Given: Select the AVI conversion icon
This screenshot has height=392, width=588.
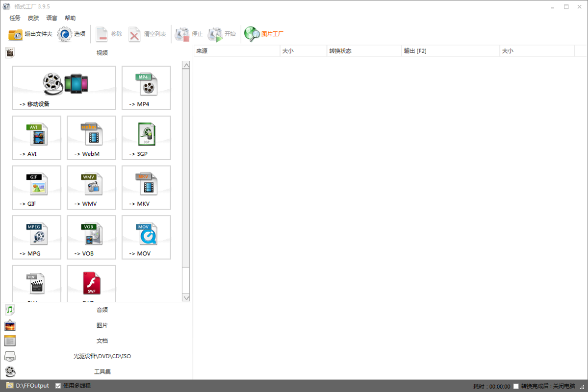Looking at the screenshot, I should tap(36, 138).
